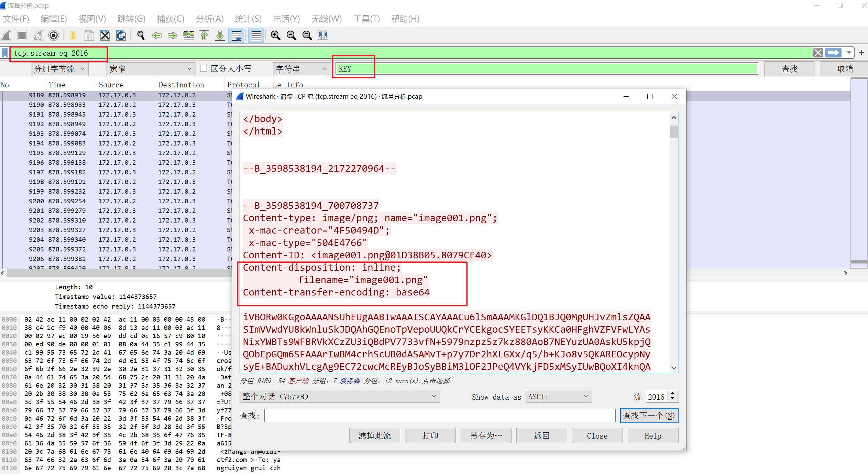Apply the display filter arrow button

(833, 53)
